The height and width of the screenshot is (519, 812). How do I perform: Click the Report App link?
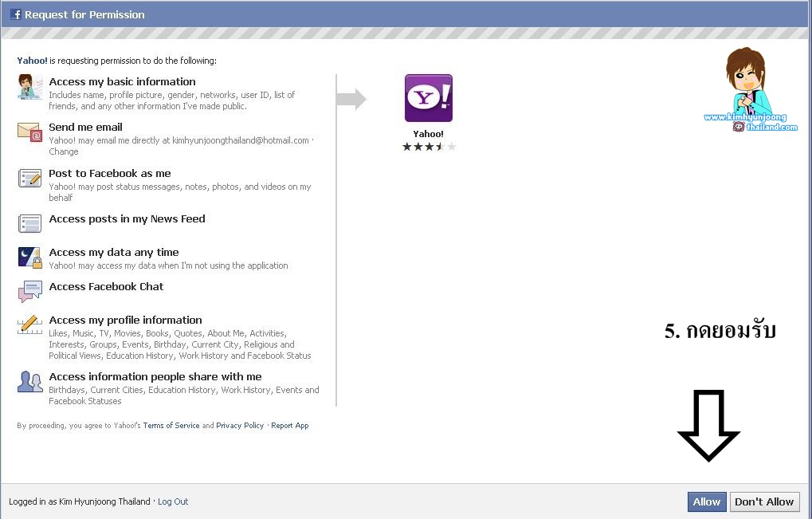pos(290,425)
